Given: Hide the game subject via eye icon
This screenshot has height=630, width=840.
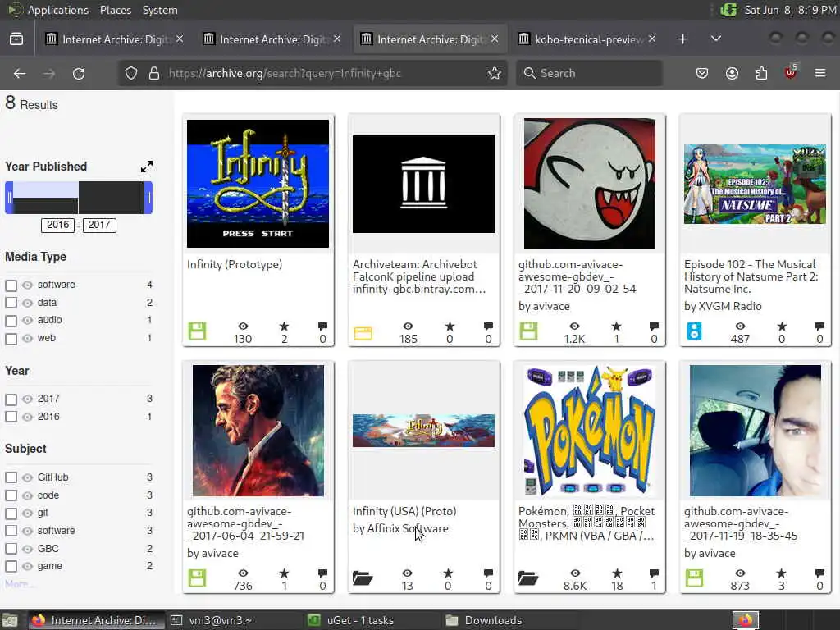Looking at the screenshot, I should [x=27, y=566].
